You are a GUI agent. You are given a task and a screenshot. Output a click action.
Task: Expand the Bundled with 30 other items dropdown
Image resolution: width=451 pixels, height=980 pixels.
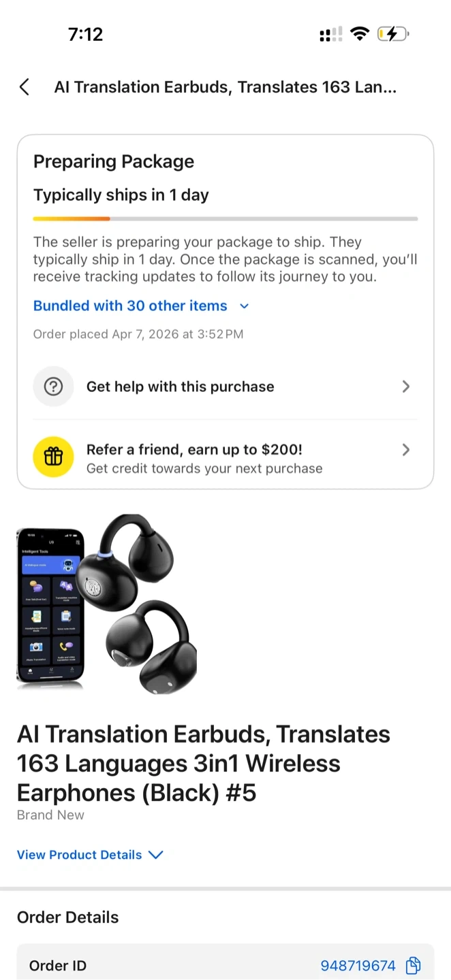pos(142,306)
